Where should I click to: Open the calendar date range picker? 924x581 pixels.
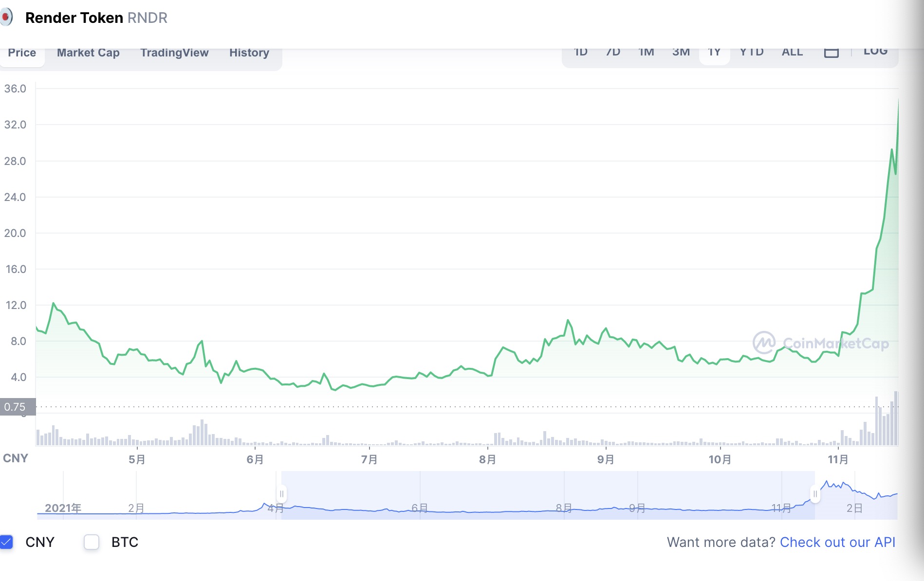coord(832,52)
